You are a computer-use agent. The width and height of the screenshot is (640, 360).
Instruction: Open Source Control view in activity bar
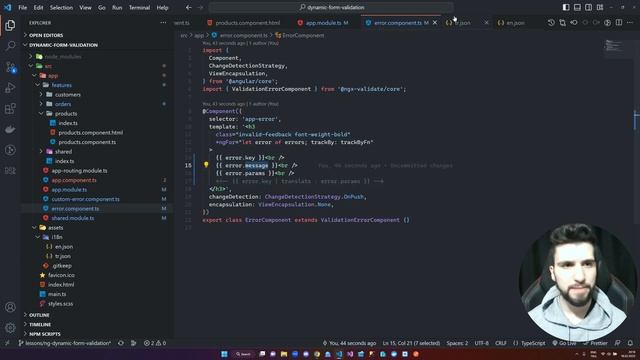pos(10,67)
